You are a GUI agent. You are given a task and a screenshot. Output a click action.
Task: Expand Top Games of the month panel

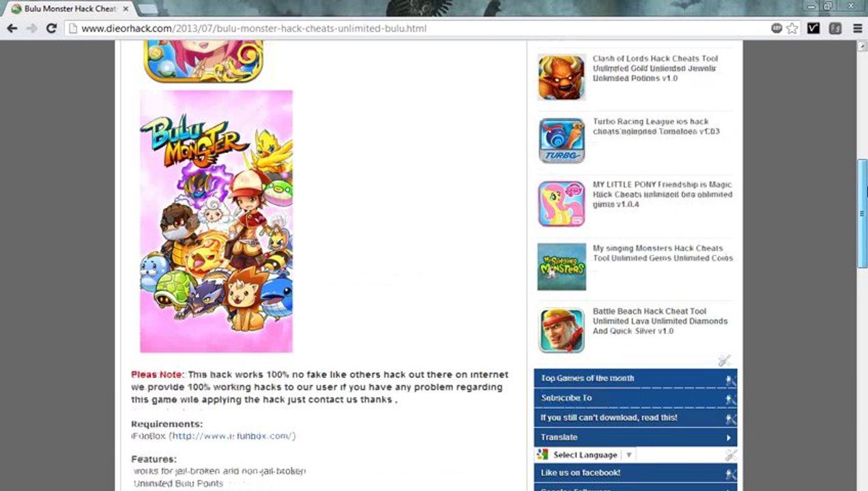tap(635, 378)
